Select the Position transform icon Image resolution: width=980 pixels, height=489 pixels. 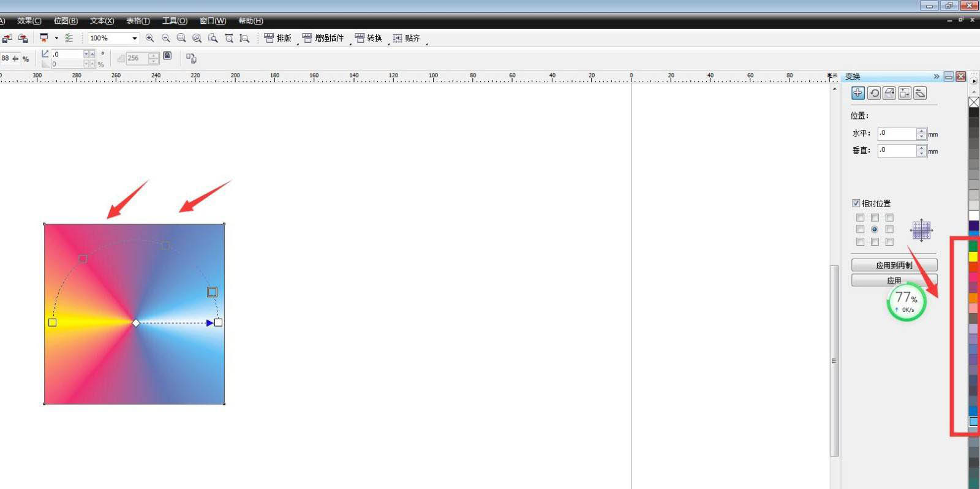[858, 93]
